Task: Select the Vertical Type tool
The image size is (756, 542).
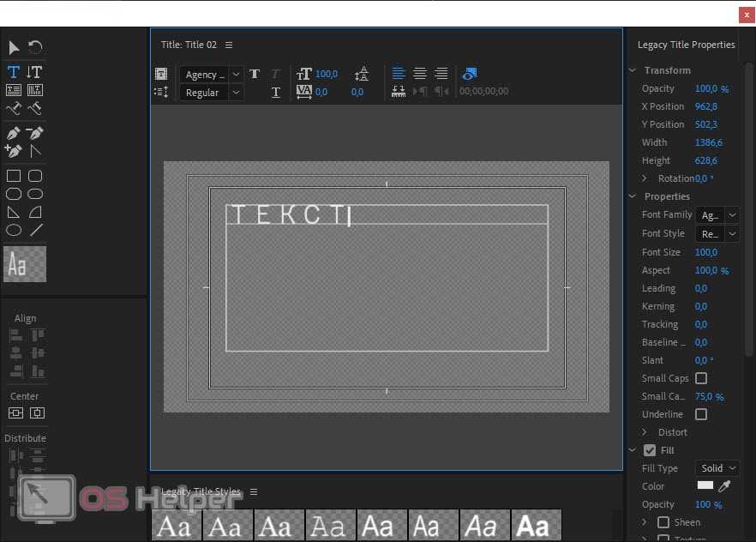Action: coord(35,72)
